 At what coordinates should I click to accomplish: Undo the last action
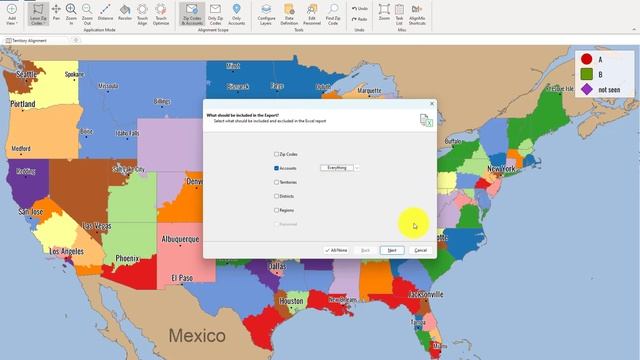pyautogui.click(x=360, y=9)
